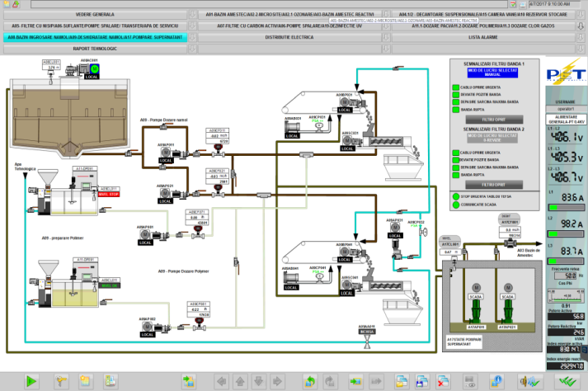Open dropdown arrow beside DISTRIBUTIE ELECTRICA
This screenshot has width=588, height=391.
[x=386, y=37]
